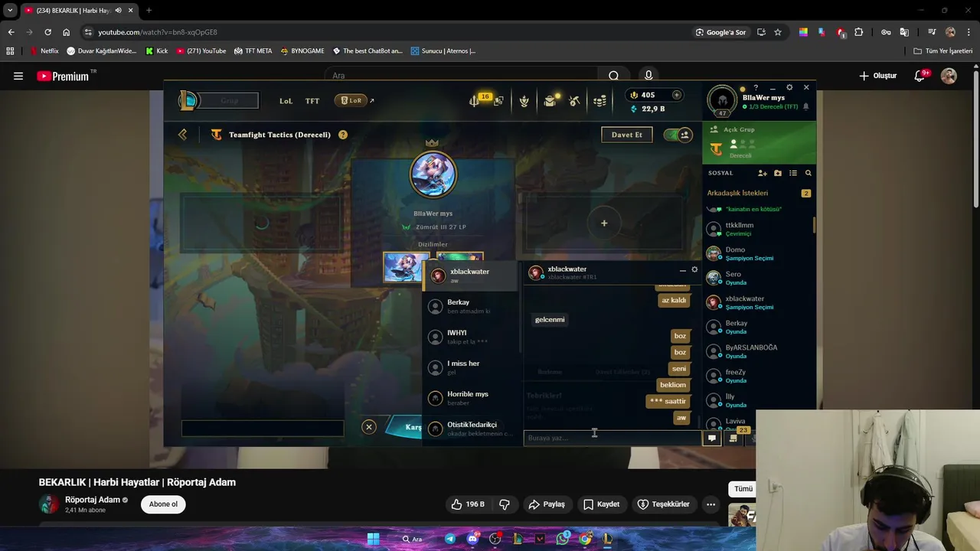Image resolution: width=980 pixels, height=551 pixels.
Task: Click the add friend icon in Sosyal panel
Action: tap(762, 173)
